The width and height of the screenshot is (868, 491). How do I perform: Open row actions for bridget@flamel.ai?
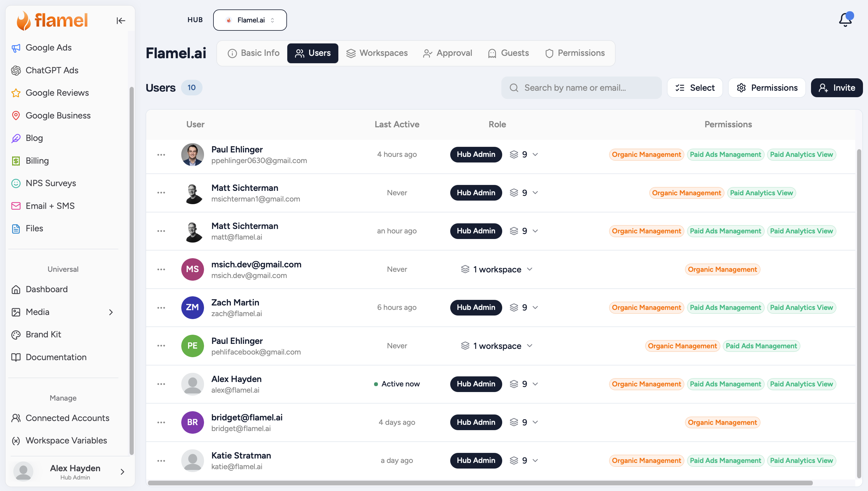tap(161, 422)
